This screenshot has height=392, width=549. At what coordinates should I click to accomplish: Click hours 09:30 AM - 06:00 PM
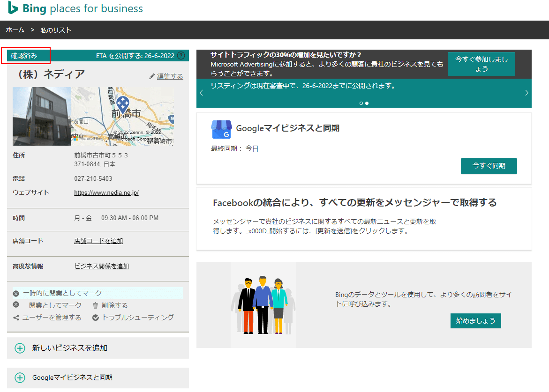(x=130, y=218)
